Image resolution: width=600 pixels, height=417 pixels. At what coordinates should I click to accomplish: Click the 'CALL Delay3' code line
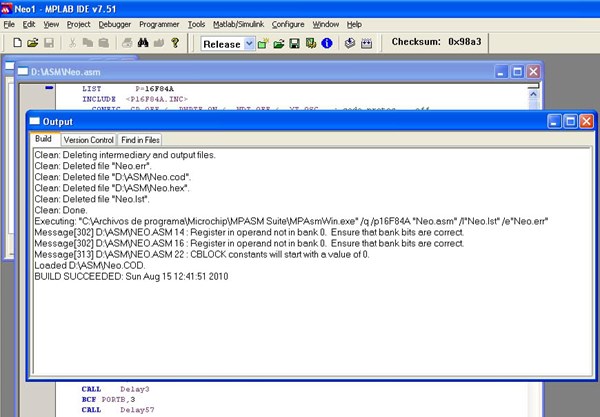(116, 389)
